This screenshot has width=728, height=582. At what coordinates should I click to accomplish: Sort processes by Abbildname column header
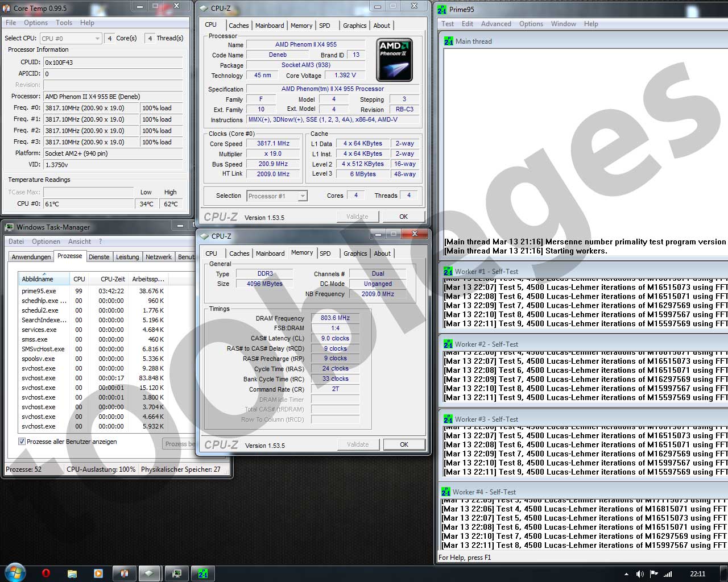[x=44, y=279]
